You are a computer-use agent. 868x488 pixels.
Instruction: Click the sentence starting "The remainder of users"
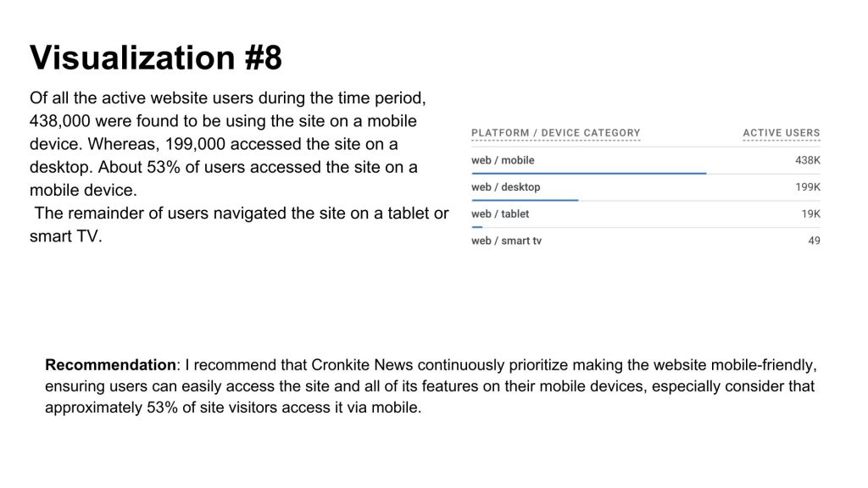point(241,213)
